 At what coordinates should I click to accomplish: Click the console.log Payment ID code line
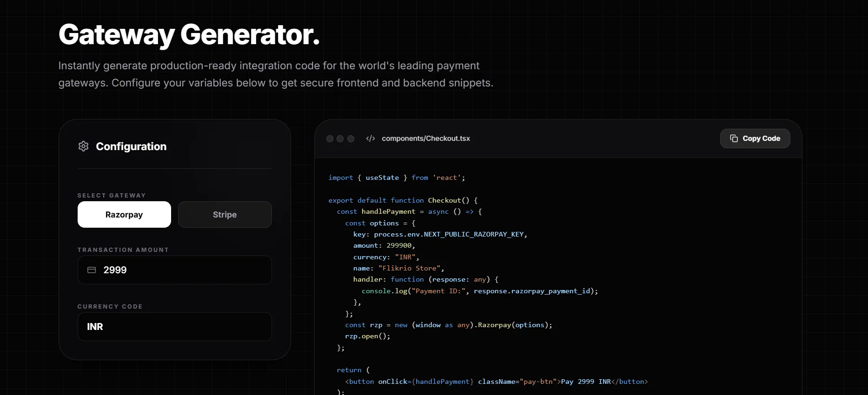(480, 291)
